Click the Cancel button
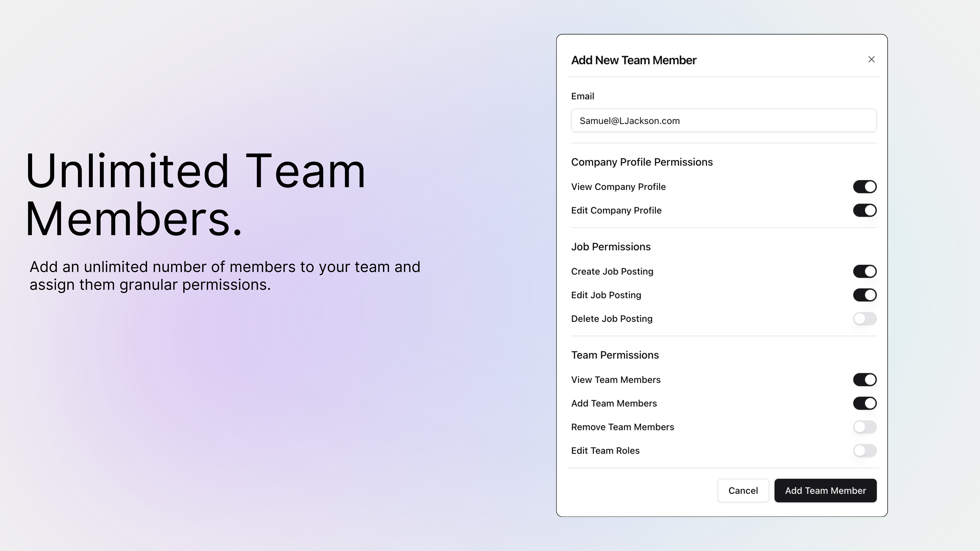 click(743, 491)
